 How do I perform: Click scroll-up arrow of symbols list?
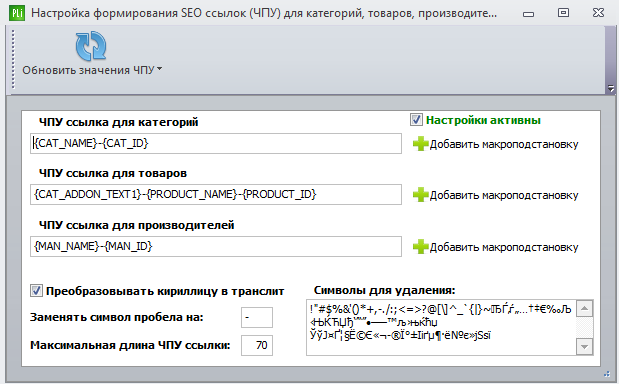coord(584,308)
